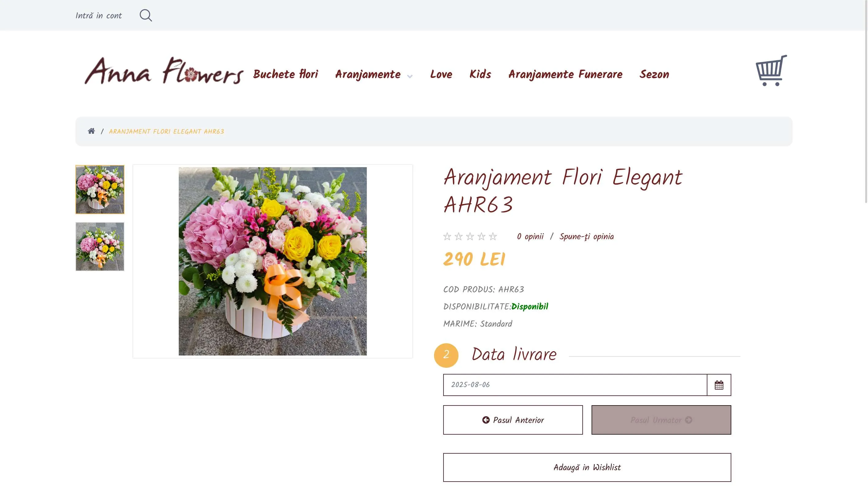Rate the product five stars
868x492 pixels.
[493, 236]
